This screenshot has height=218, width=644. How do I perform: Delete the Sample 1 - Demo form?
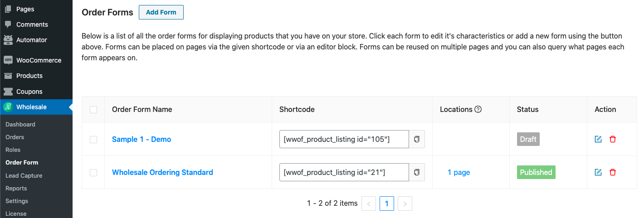[613, 139]
